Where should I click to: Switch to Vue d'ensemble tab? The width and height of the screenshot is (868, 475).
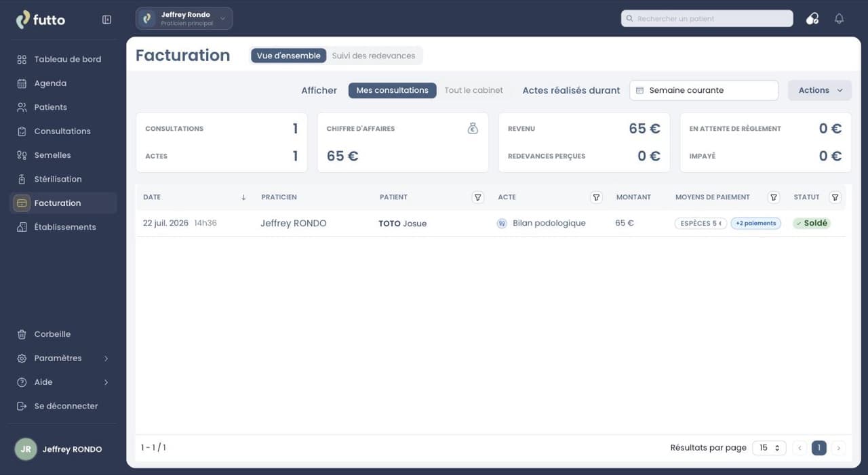tap(289, 56)
